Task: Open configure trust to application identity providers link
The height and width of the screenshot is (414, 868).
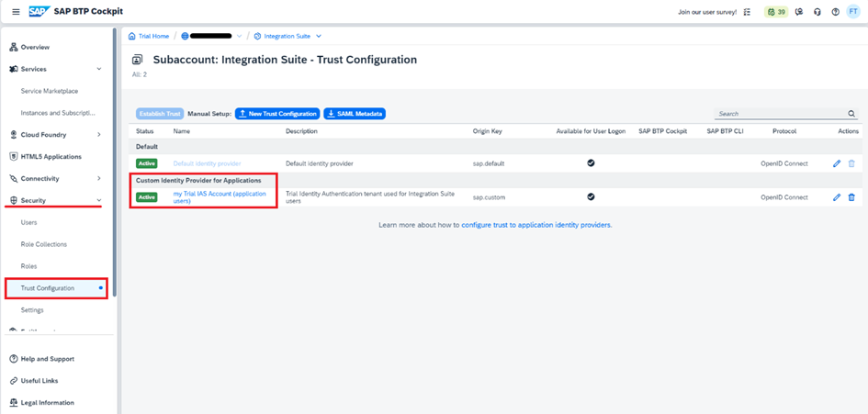Action: (536, 225)
